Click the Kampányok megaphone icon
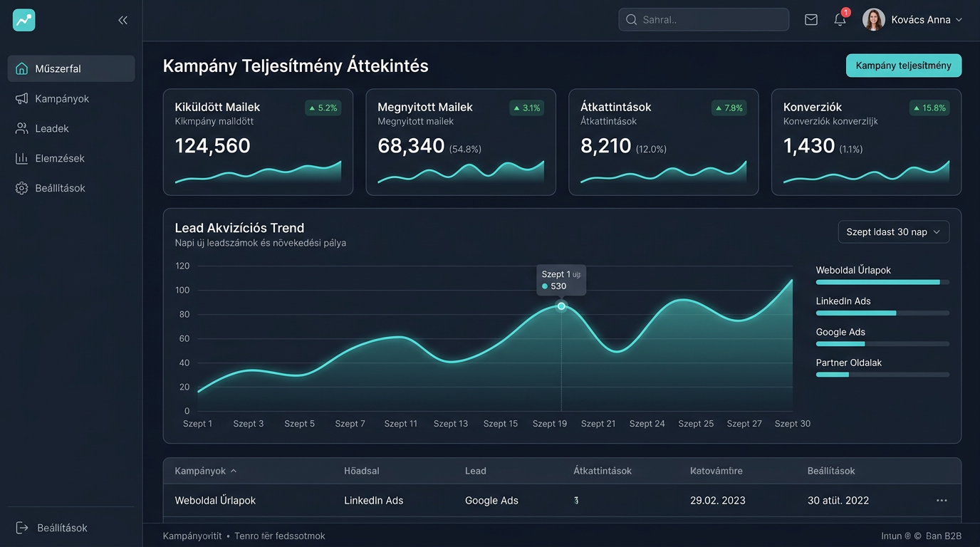This screenshot has width=980, height=547. click(x=22, y=99)
